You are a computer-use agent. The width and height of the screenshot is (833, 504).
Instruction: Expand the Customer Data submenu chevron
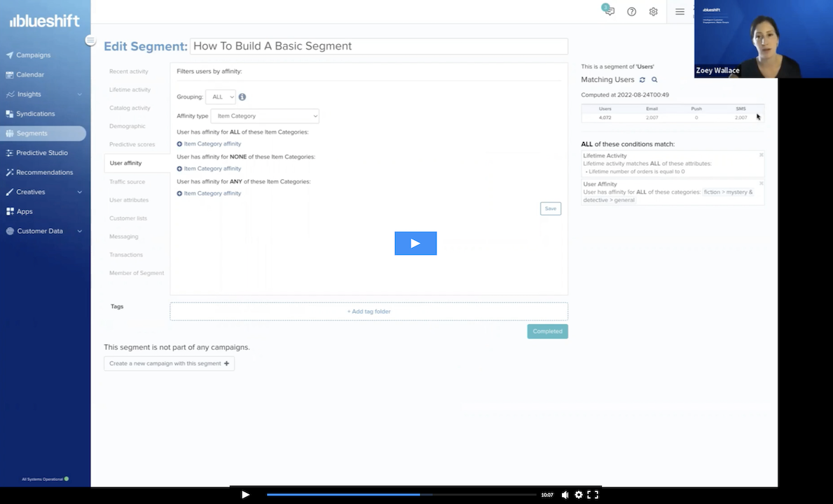80,231
